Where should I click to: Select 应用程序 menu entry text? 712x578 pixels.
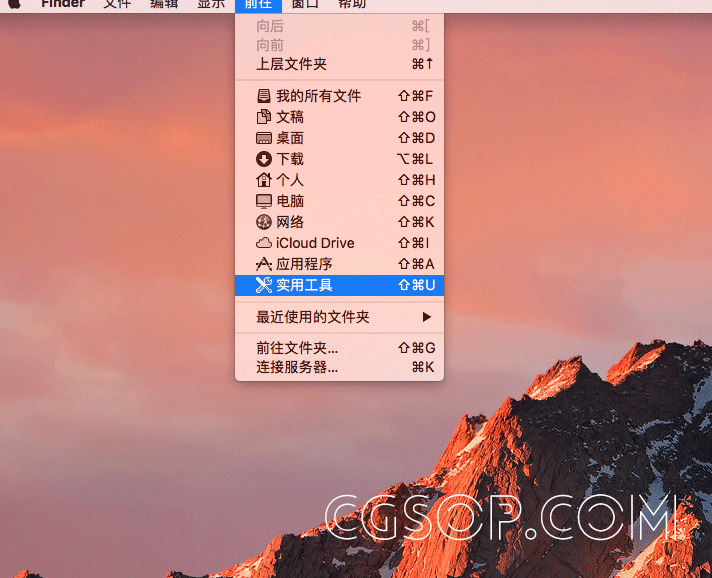[304, 264]
